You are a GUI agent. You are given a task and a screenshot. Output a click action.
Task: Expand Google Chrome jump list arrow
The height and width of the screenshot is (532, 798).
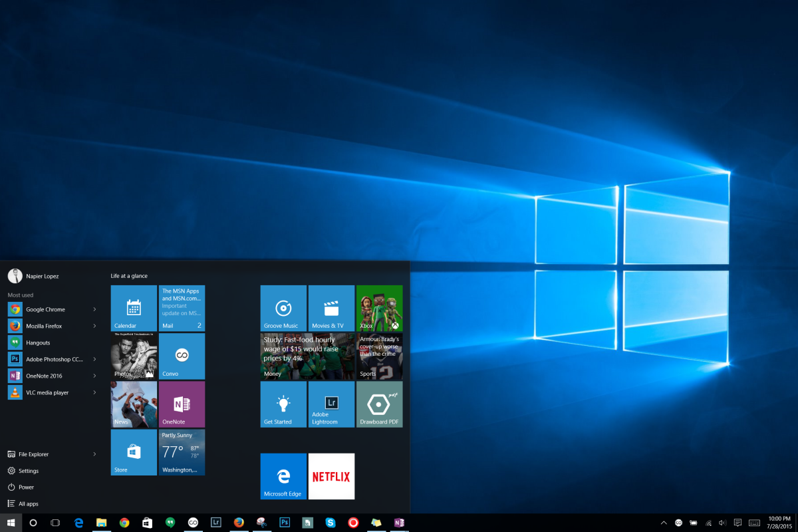click(x=95, y=309)
